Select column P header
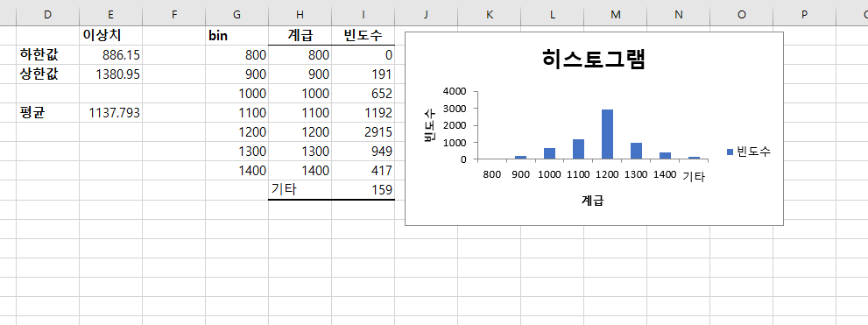 (x=805, y=15)
